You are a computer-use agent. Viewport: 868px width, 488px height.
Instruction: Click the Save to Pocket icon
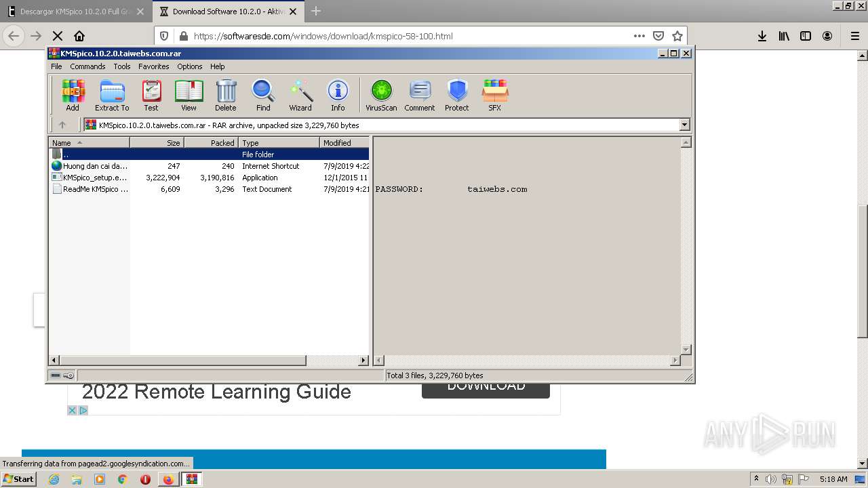tap(658, 36)
